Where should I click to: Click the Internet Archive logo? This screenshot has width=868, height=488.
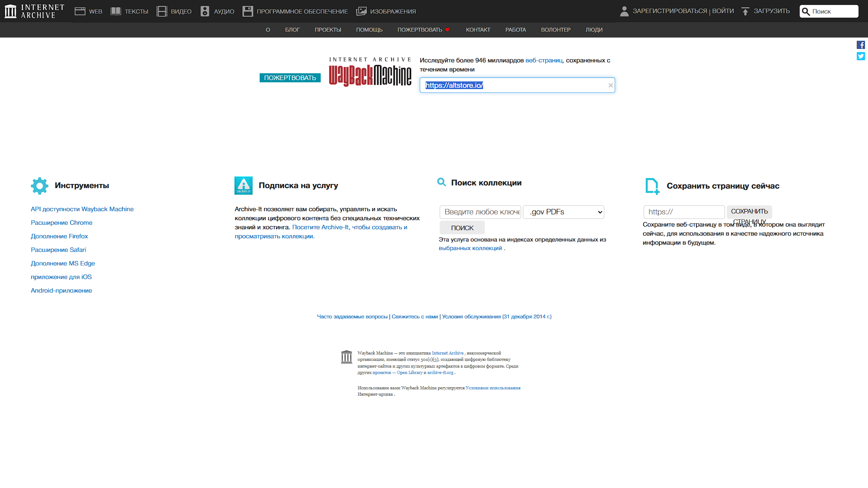click(x=34, y=11)
